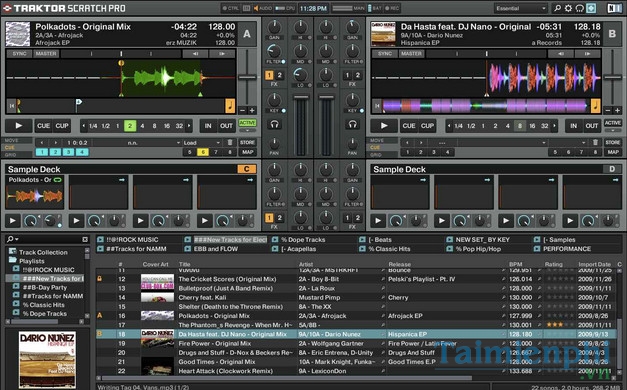627x390 pixels.
Task: Toggle loop ACTIVE on Deck A
Action: (248, 123)
